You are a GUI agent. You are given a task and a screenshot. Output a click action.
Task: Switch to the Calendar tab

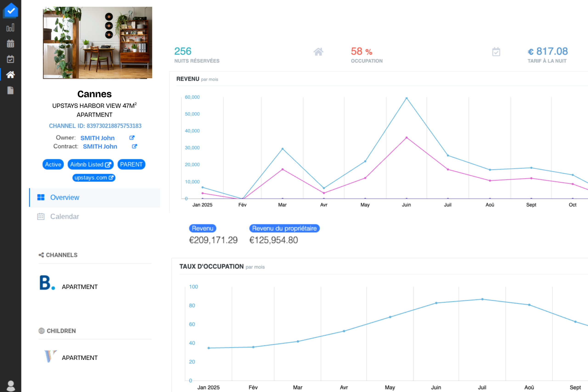click(65, 217)
